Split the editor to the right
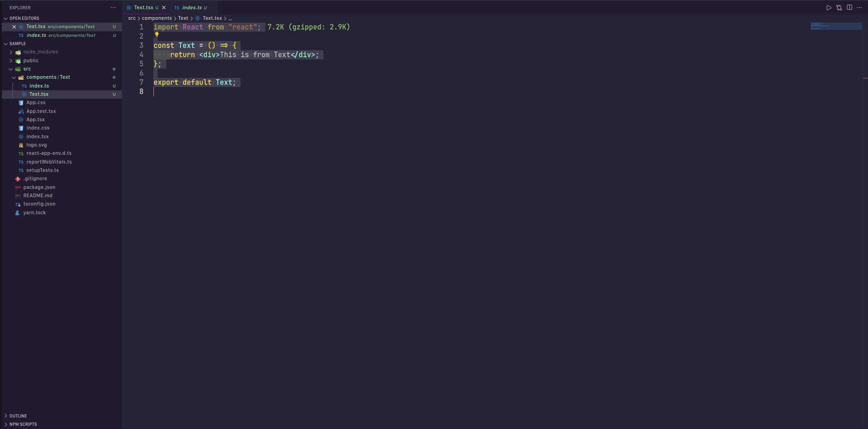The height and width of the screenshot is (429, 868). (849, 7)
